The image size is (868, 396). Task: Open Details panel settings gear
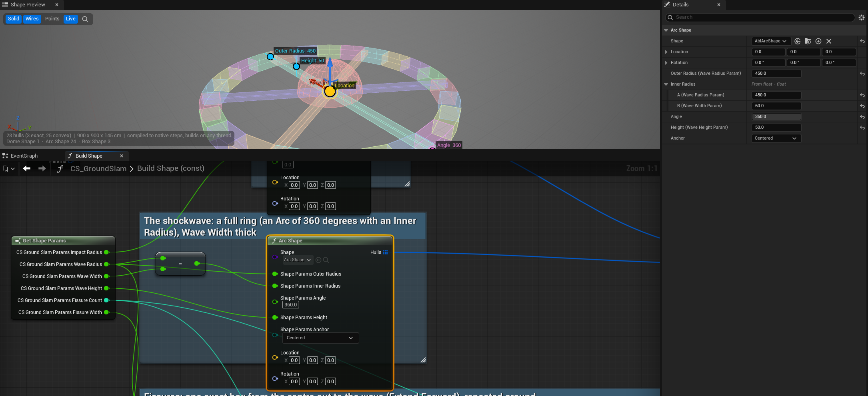pos(862,18)
